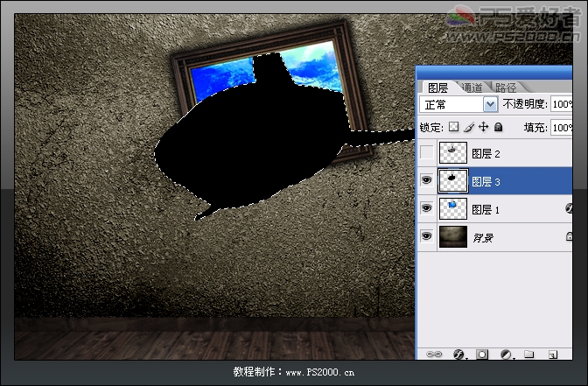
Task: Open add layer style menu
Action: tap(458, 354)
